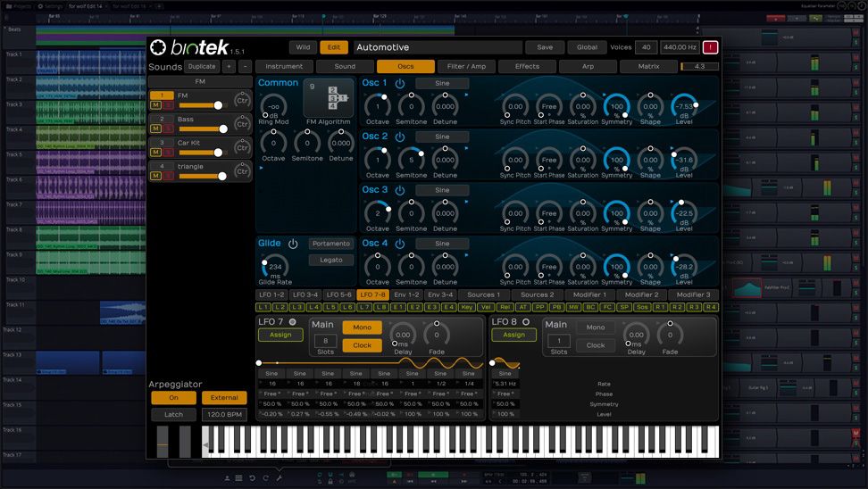
Task: Click the Biotek flower logo icon
Action: point(158,47)
